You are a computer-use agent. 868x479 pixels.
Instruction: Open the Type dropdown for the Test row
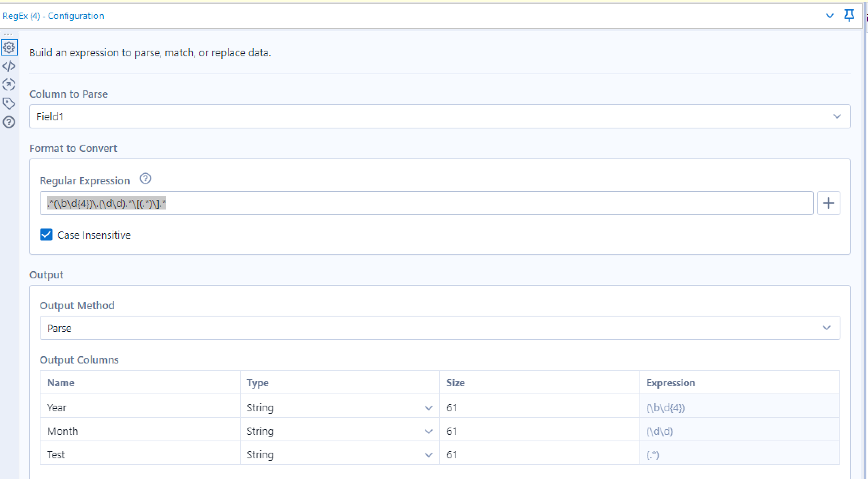[x=428, y=455]
